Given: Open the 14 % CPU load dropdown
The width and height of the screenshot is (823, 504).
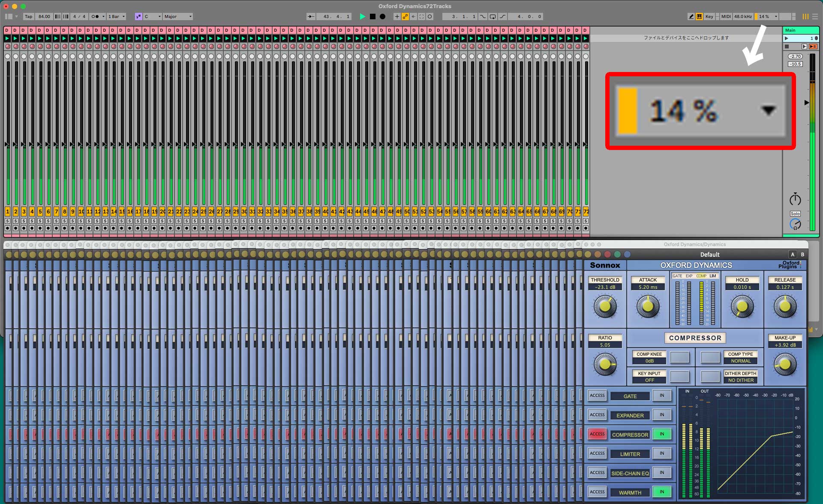Looking at the screenshot, I should 767,17.
